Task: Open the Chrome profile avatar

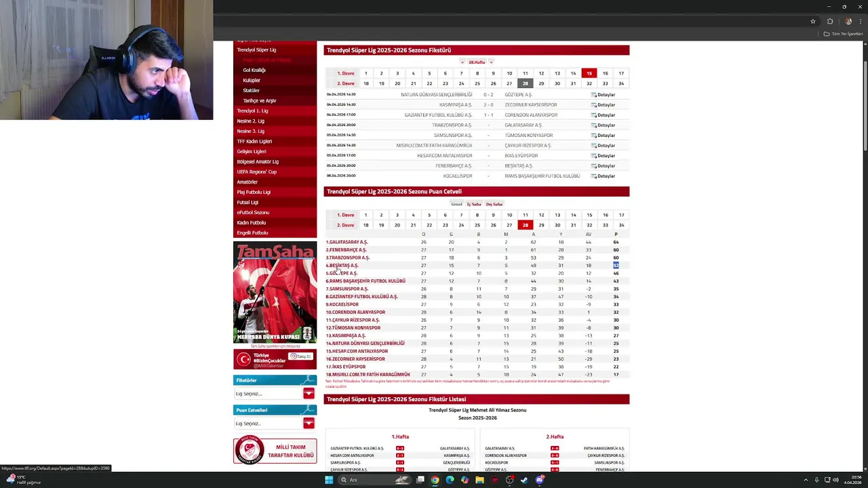Action: tap(848, 21)
